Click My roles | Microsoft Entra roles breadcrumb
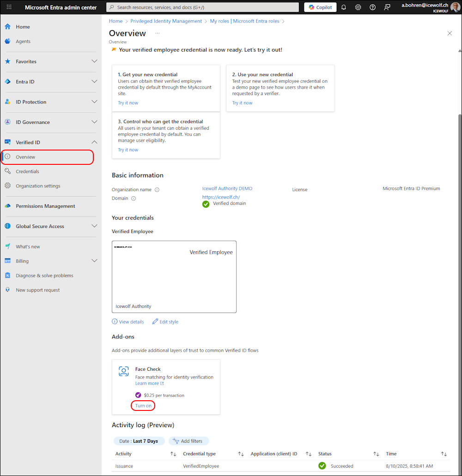 pos(244,21)
